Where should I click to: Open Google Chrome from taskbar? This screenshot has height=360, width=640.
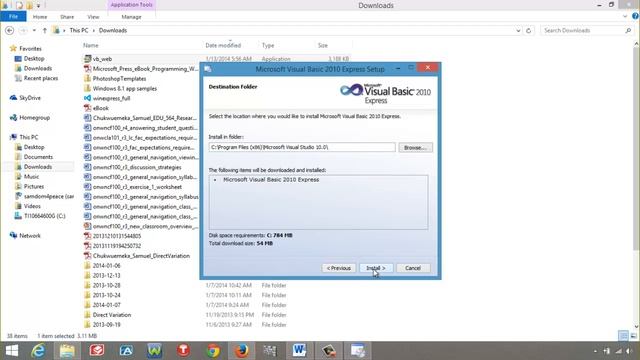click(x=213, y=351)
